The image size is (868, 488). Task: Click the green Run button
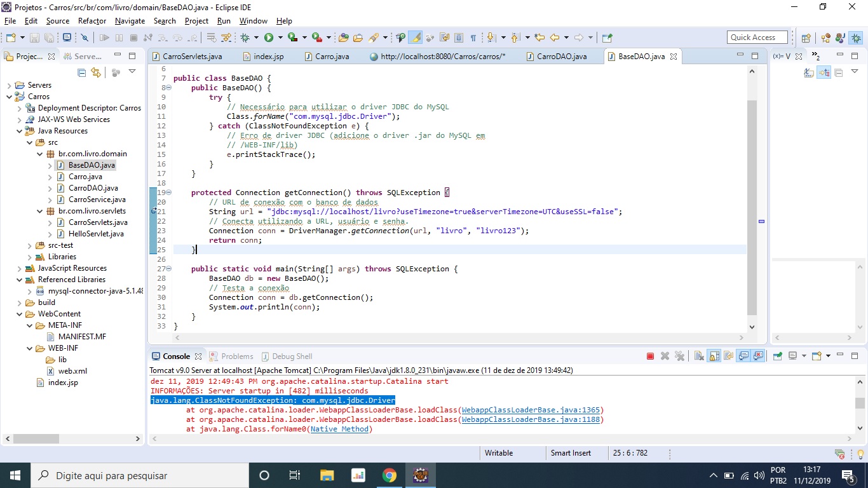point(269,37)
